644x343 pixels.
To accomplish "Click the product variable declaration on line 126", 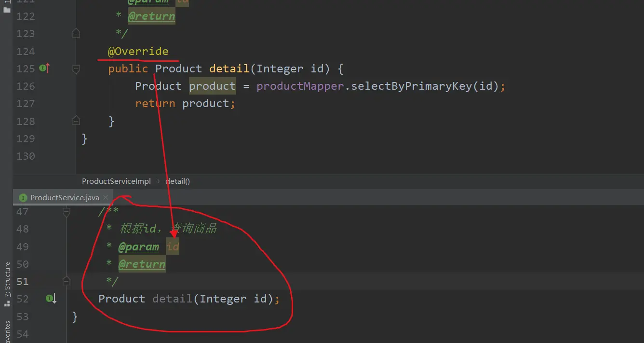I will [x=213, y=86].
